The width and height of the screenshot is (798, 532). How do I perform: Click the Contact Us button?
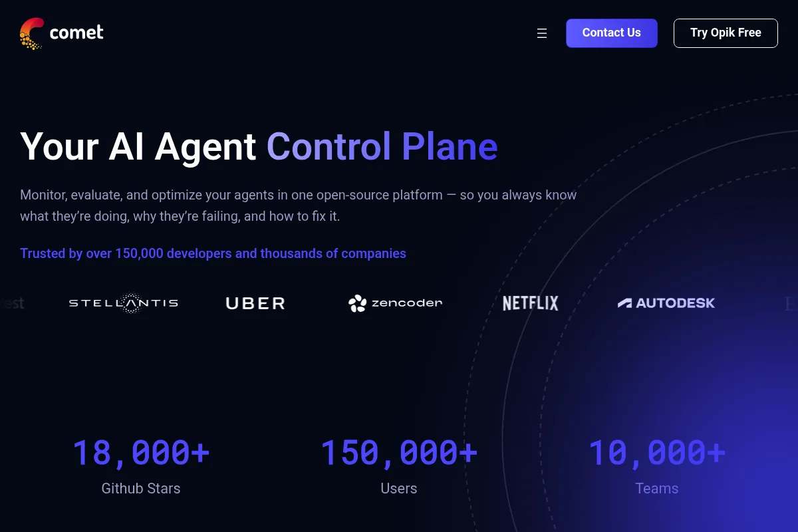pyautogui.click(x=612, y=33)
